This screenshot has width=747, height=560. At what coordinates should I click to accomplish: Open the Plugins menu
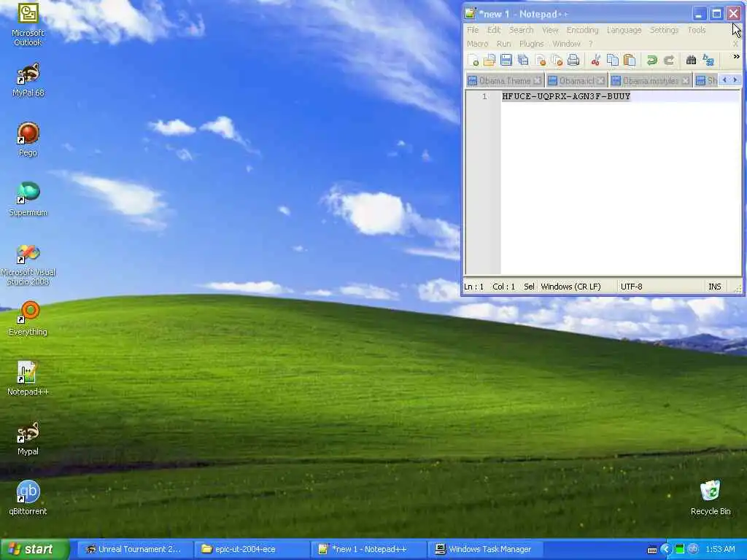click(531, 44)
